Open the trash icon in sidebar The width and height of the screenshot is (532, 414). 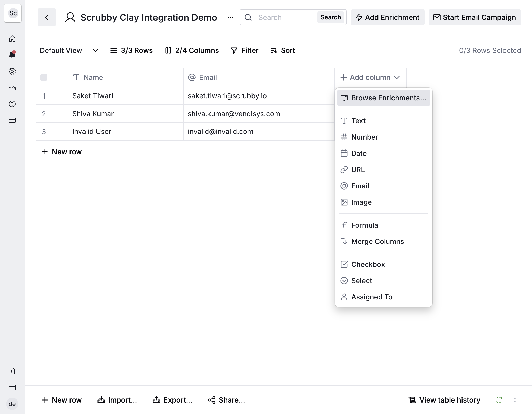tap(12, 371)
